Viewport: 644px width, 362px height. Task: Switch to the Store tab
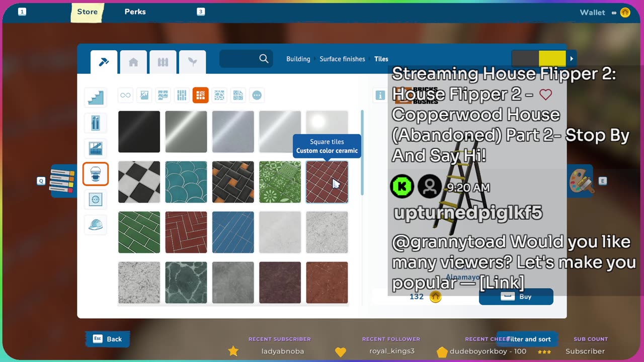pyautogui.click(x=87, y=12)
